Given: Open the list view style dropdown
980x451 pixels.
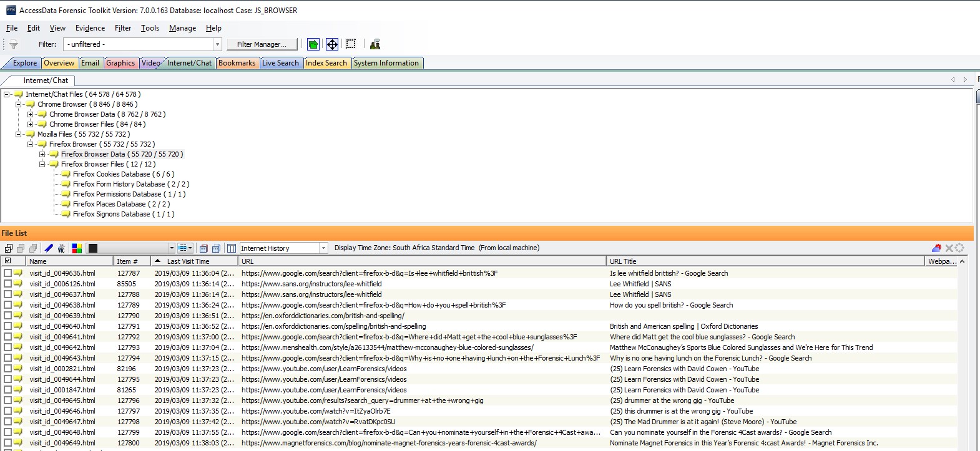Looking at the screenshot, I should (x=185, y=248).
